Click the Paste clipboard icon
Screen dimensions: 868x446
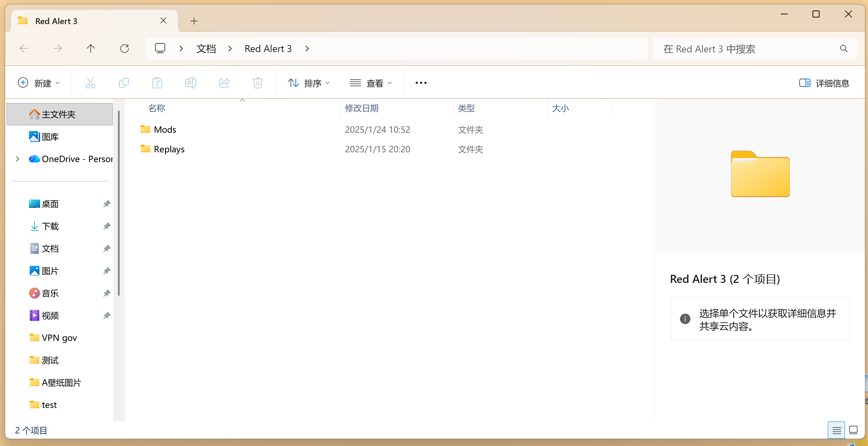157,83
